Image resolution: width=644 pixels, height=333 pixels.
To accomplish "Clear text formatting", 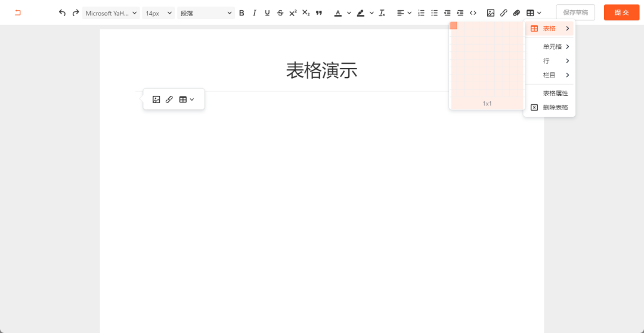I will pos(382,13).
